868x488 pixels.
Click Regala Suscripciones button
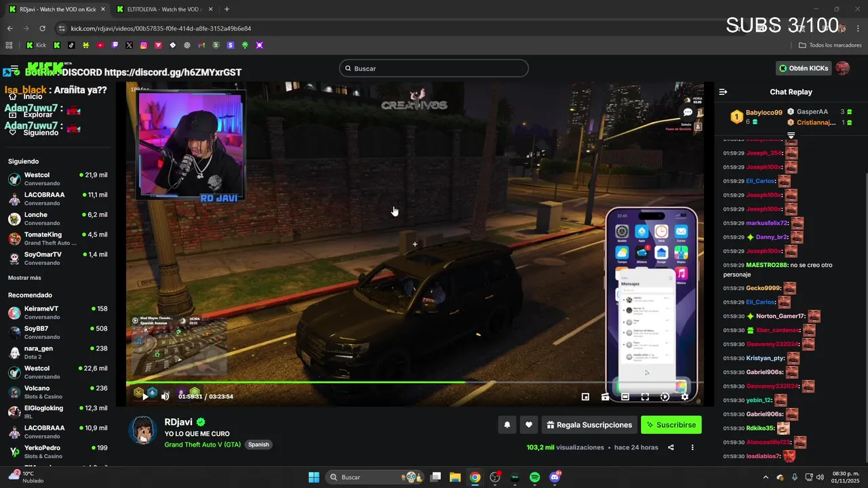coord(589,425)
